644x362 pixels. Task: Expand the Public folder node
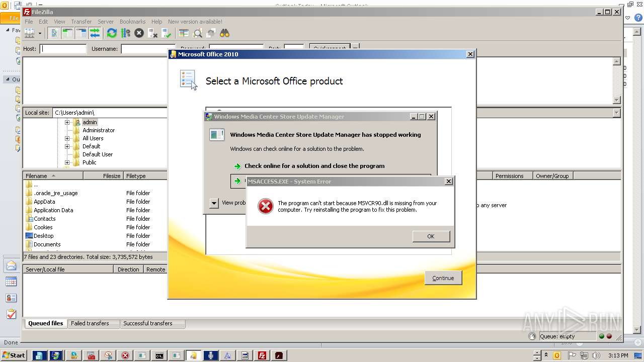[67, 162]
